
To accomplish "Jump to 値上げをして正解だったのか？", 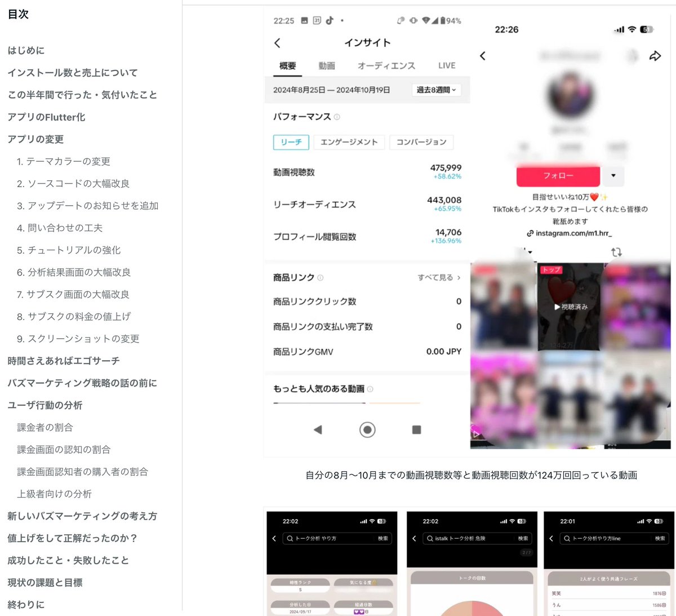I will pos(73,538).
